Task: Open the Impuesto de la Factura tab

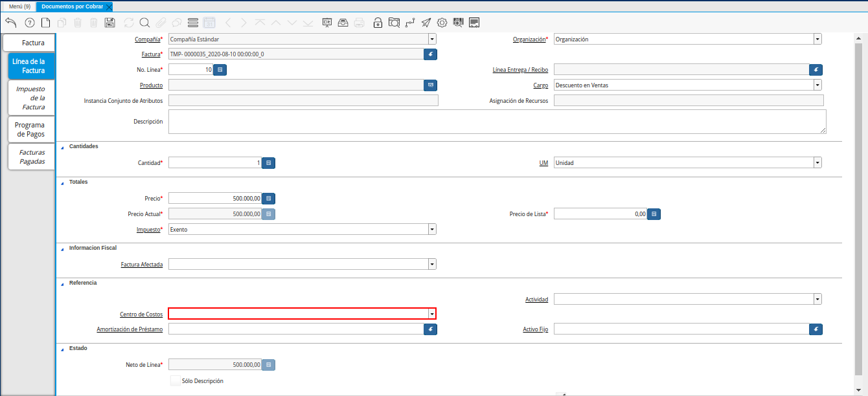Action: click(x=30, y=98)
